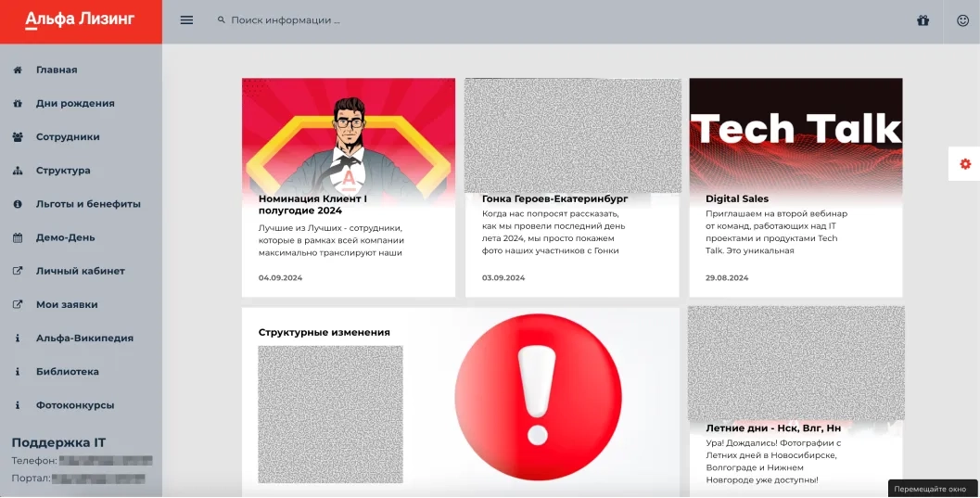Viewport: 980px width, 498px height.
Task: Click the people icon beside Сотрудники
Action: point(18,137)
